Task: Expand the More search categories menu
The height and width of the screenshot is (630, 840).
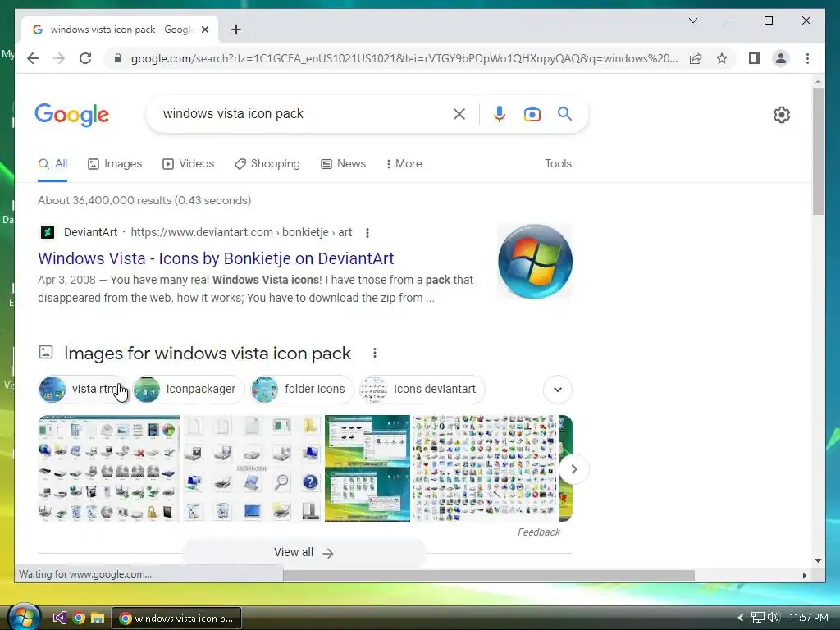Action: click(404, 164)
